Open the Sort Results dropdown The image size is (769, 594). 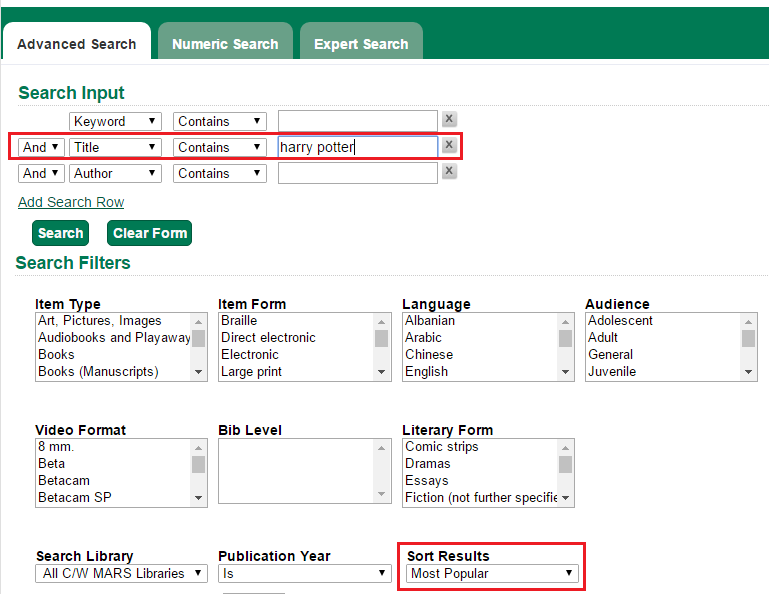tap(492, 573)
